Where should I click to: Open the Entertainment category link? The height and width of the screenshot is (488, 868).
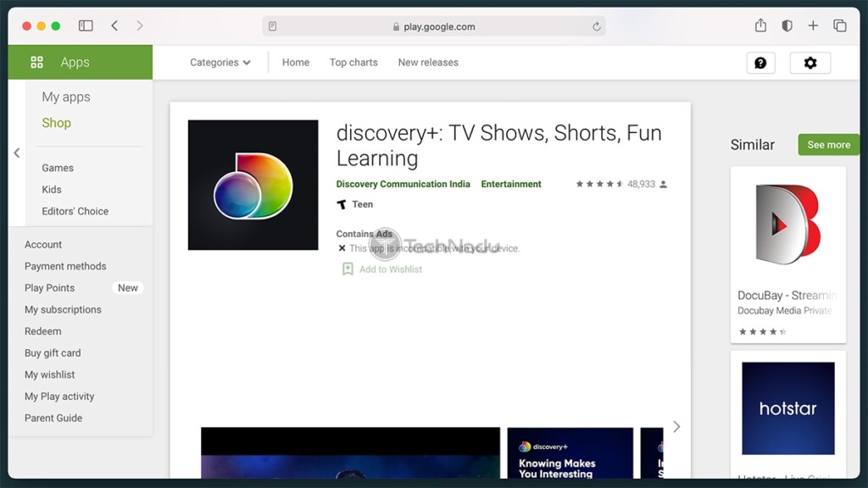(x=511, y=184)
